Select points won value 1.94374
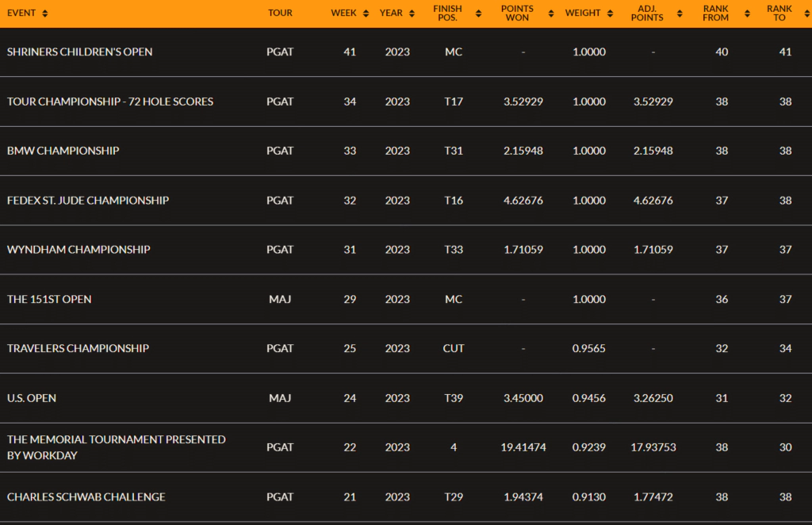Image resolution: width=812 pixels, height=525 pixels. (x=523, y=497)
